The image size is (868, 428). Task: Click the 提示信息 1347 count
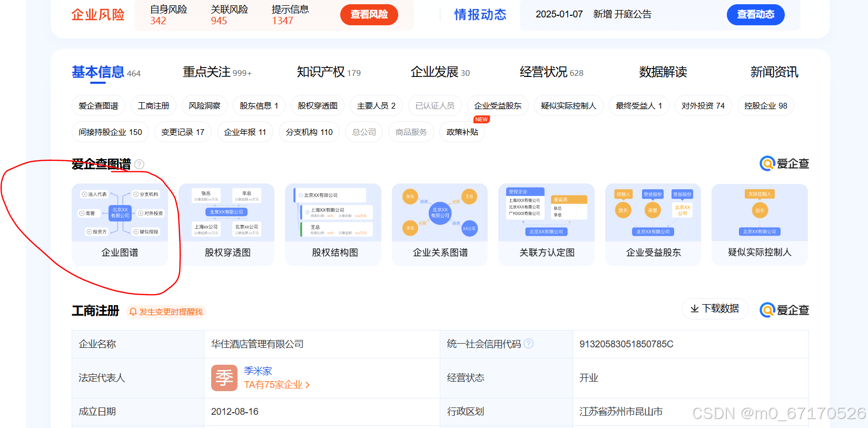coord(290,15)
